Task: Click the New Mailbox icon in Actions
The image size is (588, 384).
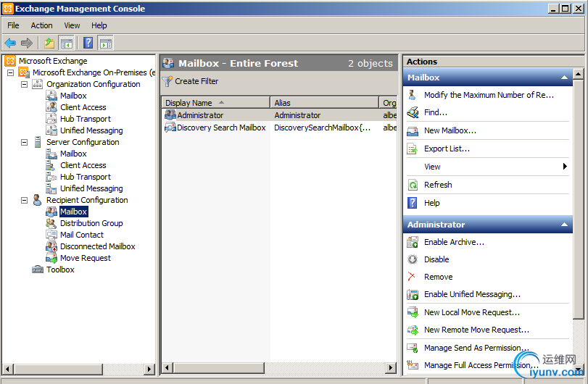Action: click(413, 130)
